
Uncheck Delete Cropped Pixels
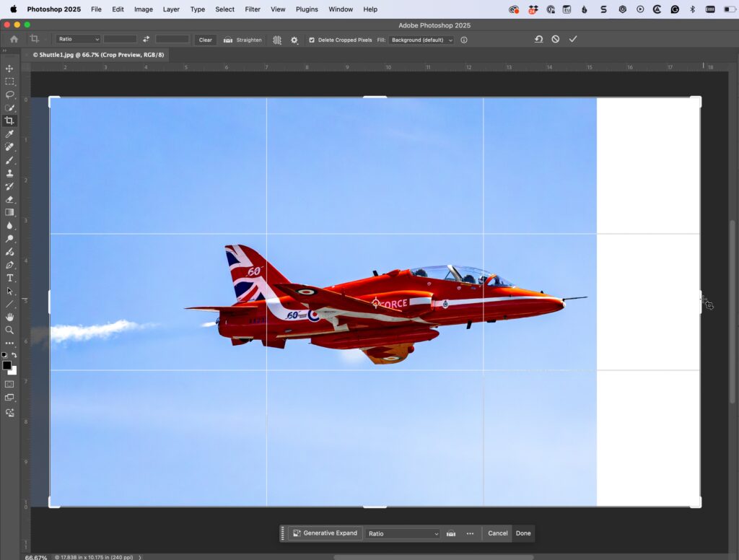[x=312, y=40]
